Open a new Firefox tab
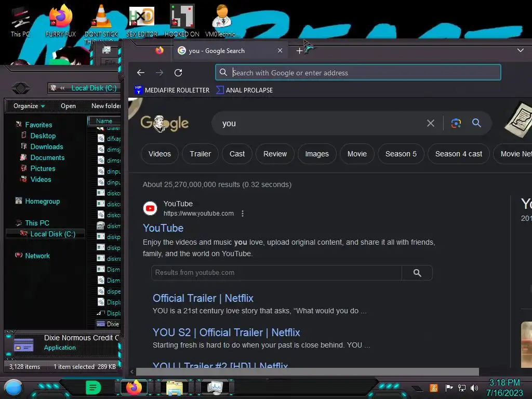 tap(299, 51)
